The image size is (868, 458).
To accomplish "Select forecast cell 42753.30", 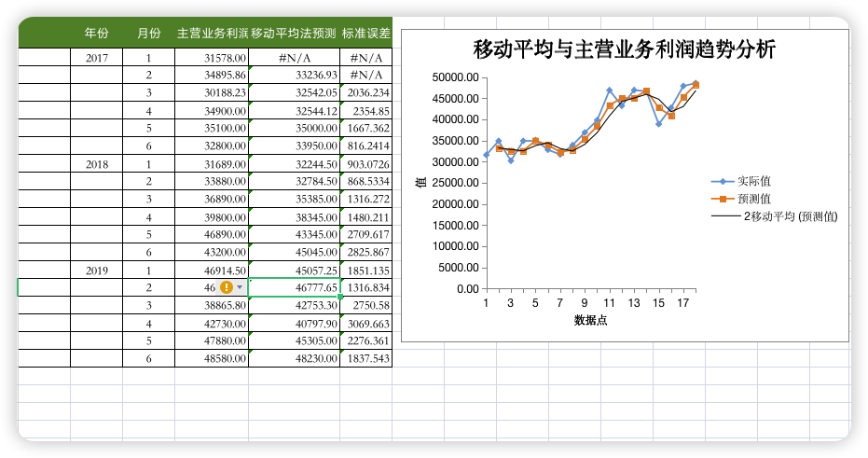I will coord(294,305).
